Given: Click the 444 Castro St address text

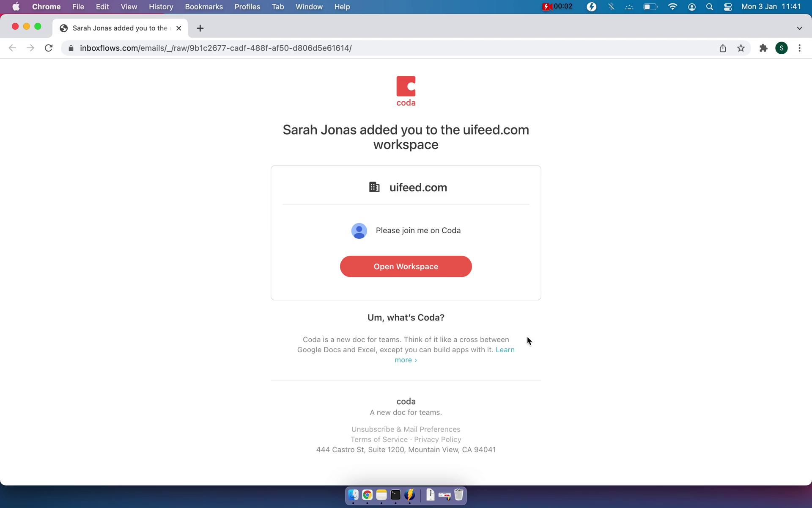Looking at the screenshot, I should [406, 450].
